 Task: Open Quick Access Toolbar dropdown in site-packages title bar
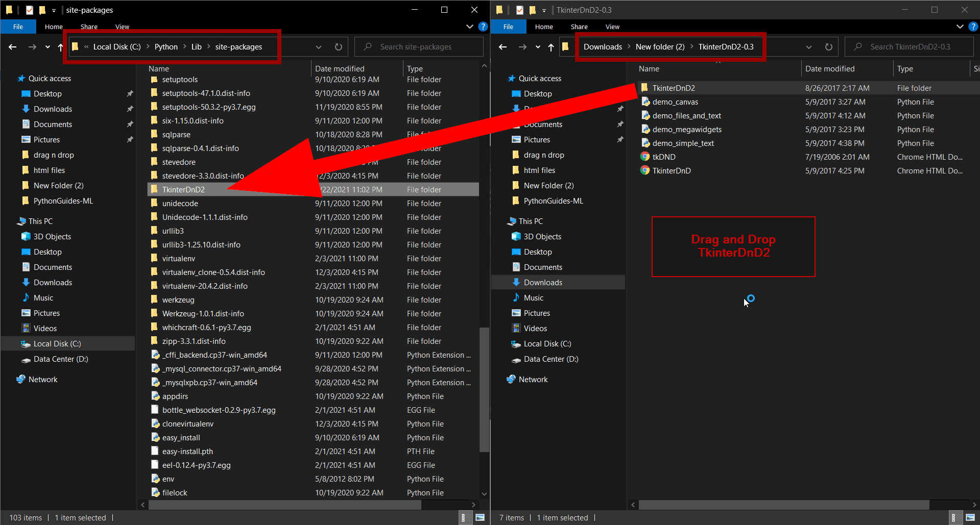click(x=54, y=10)
